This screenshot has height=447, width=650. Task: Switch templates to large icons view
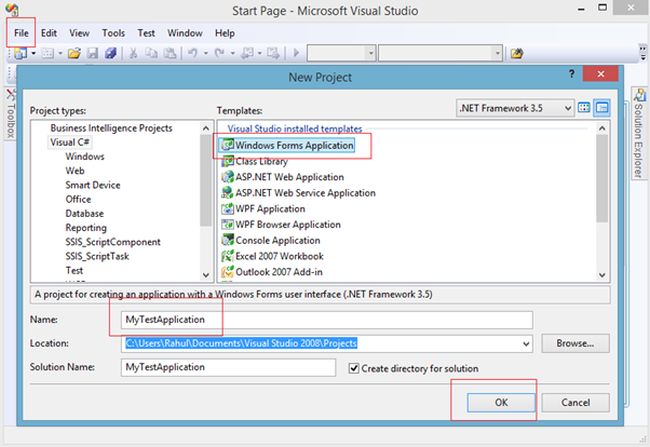[584, 108]
